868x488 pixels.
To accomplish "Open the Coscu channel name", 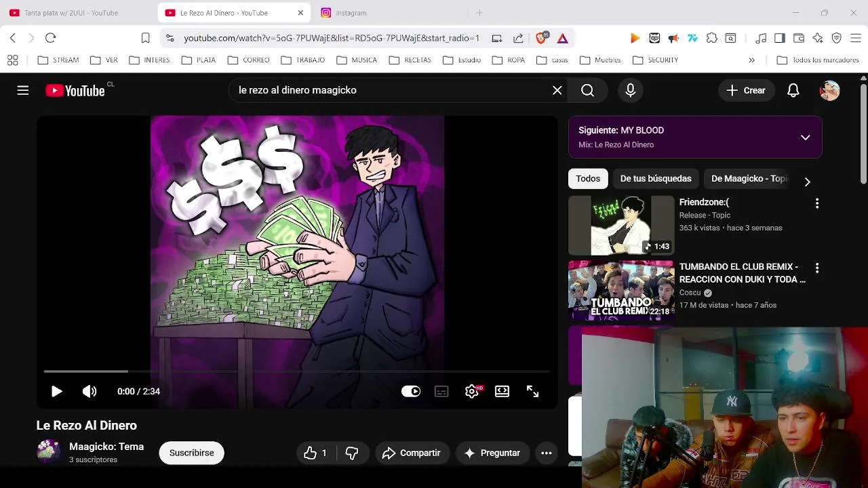I will pyautogui.click(x=690, y=293).
